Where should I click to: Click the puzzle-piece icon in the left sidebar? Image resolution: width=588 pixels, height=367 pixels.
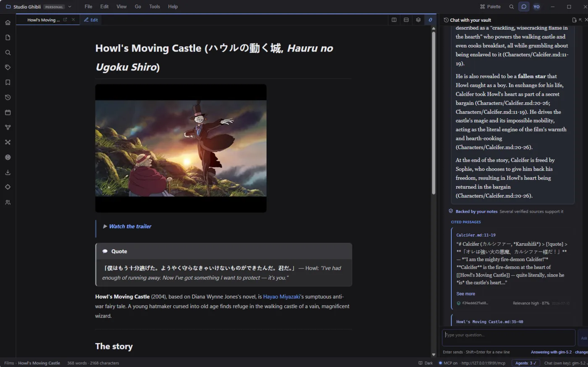point(8,187)
